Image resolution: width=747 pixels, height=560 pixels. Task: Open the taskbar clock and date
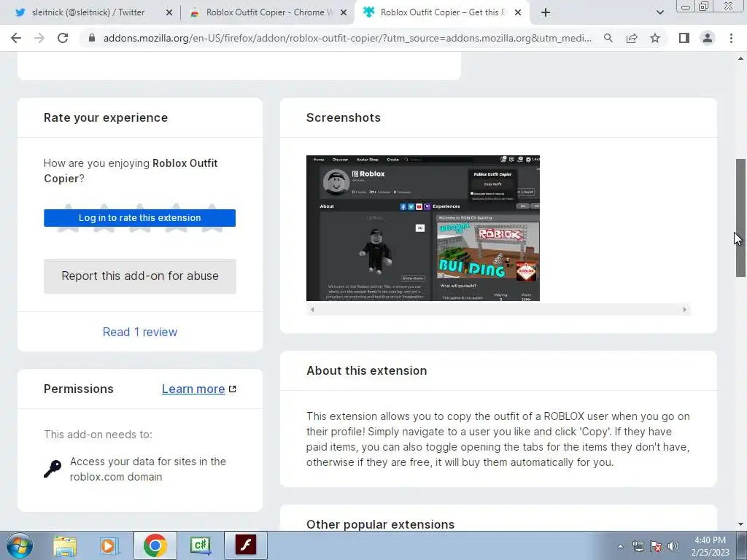[x=711, y=546]
